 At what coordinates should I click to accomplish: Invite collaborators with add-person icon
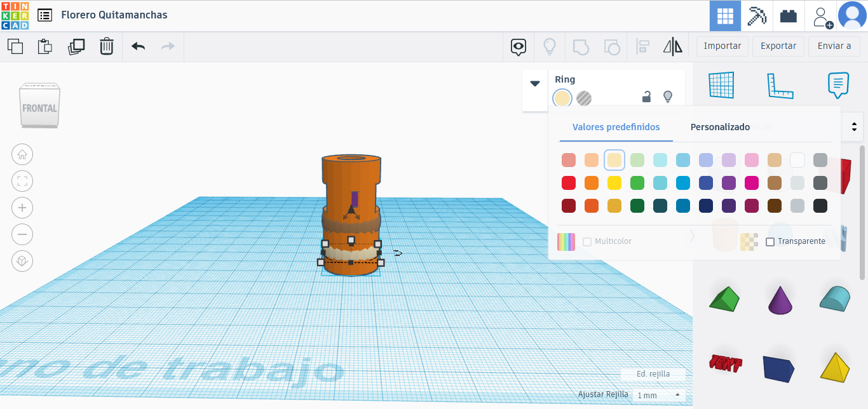click(822, 17)
